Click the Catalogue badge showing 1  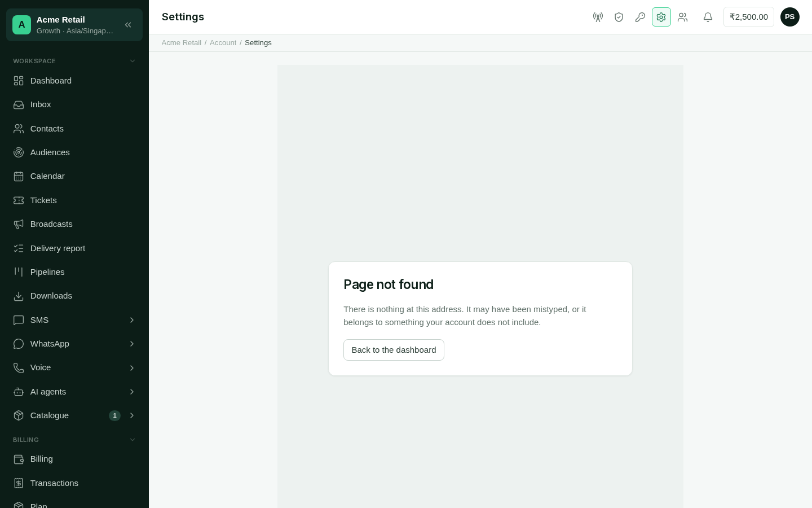click(114, 415)
